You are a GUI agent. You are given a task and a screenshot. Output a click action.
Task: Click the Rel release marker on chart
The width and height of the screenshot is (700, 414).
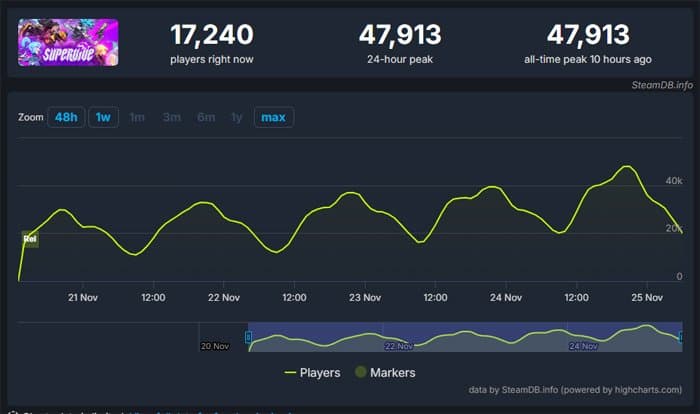coord(29,239)
